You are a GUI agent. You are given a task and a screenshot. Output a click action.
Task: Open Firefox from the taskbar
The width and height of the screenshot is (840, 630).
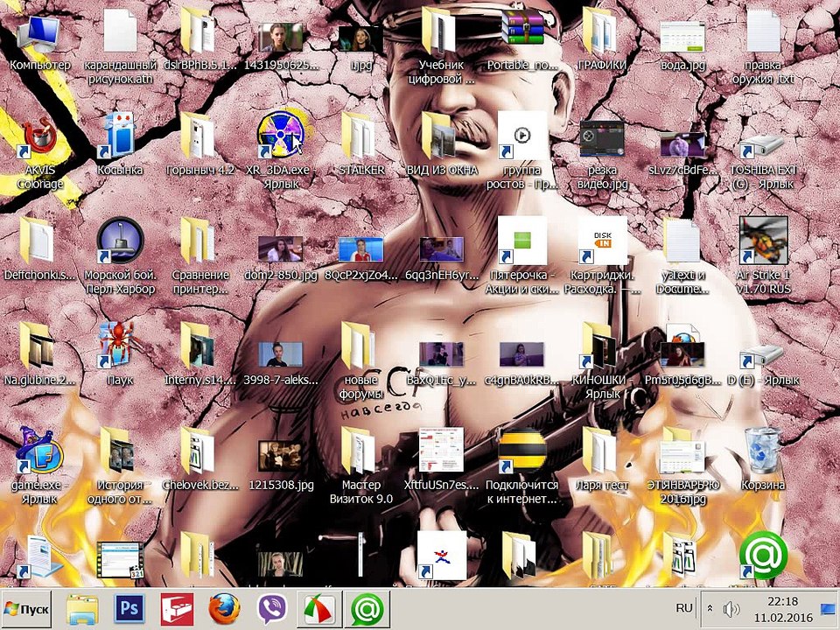coord(224,609)
